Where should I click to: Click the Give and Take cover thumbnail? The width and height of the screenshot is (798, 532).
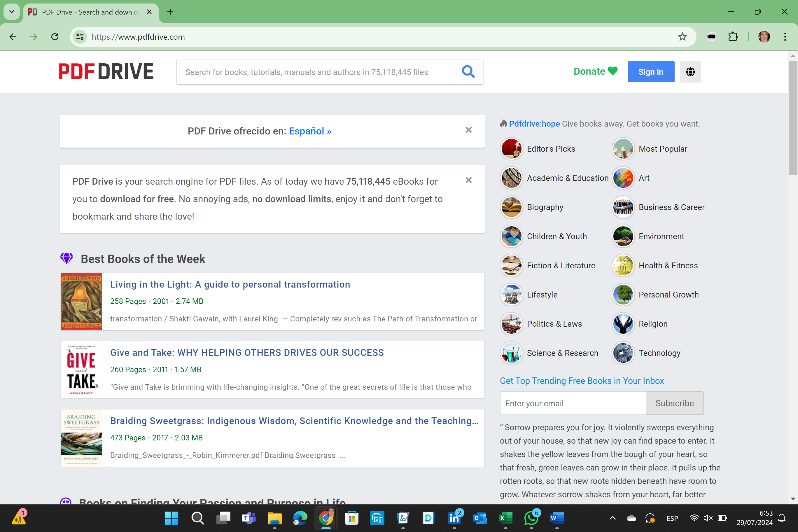pyautogui.click(x=81, y=370)
